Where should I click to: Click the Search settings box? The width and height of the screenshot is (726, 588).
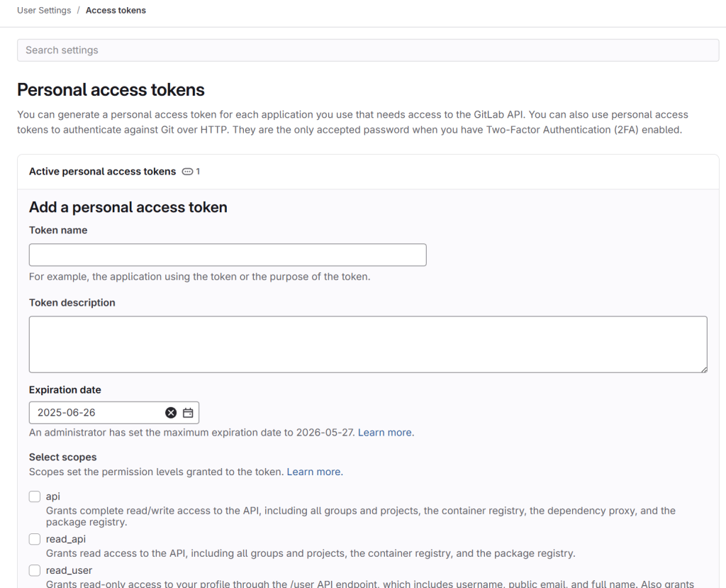[368, 50]
